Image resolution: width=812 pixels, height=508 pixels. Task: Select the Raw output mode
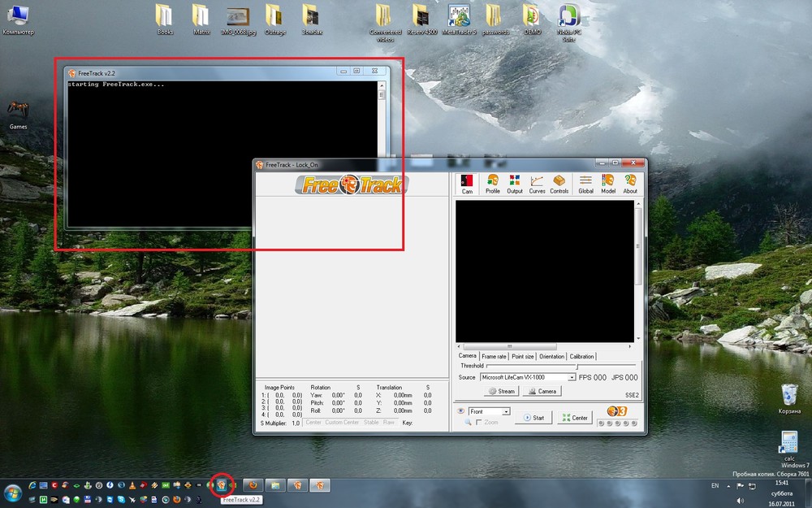388,423
